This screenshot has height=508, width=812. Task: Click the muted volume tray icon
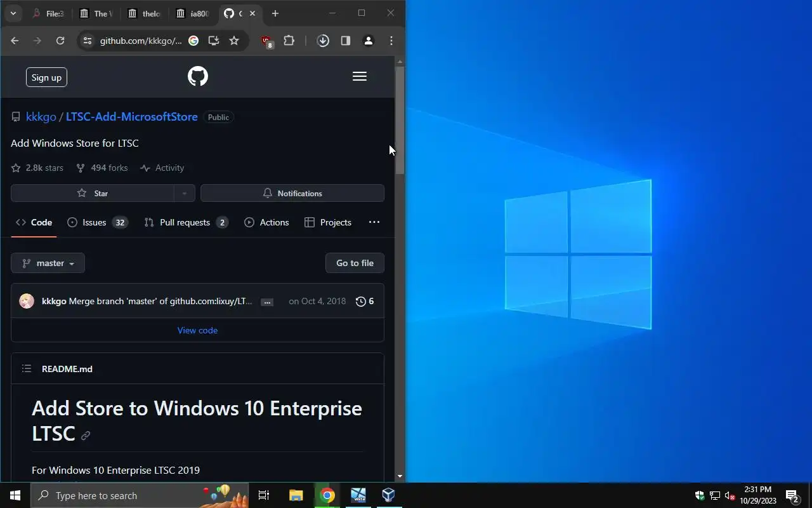[x=730, y=495]
